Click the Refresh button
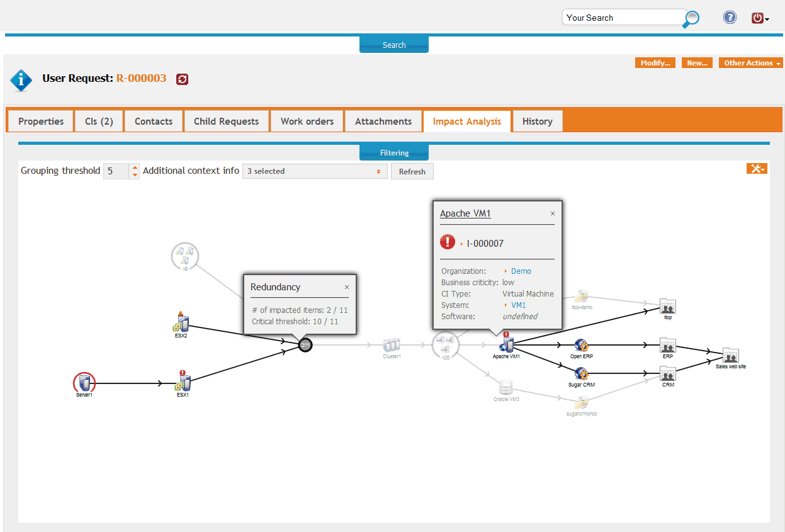This screenshot has height=532, width=785. pos(412,171)
